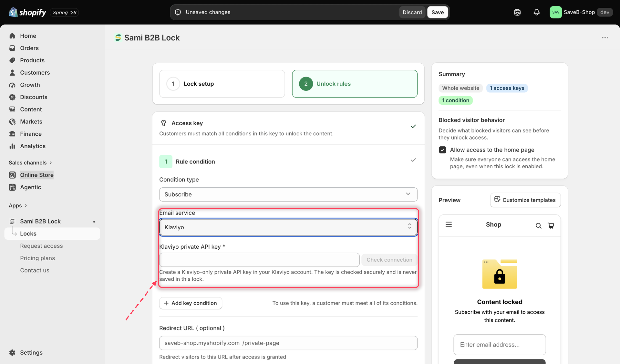Click the Home icon in sidebar
This screenshot has width=620, height=364.
12,36
